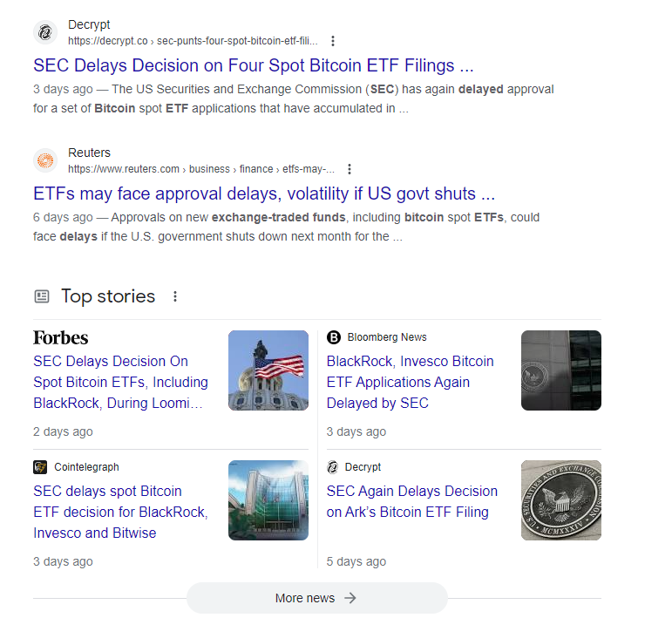Click the SEC seal coin thumbnail
Image resolution: width=672 pixels, height=618 pixels.
(561, 500)
